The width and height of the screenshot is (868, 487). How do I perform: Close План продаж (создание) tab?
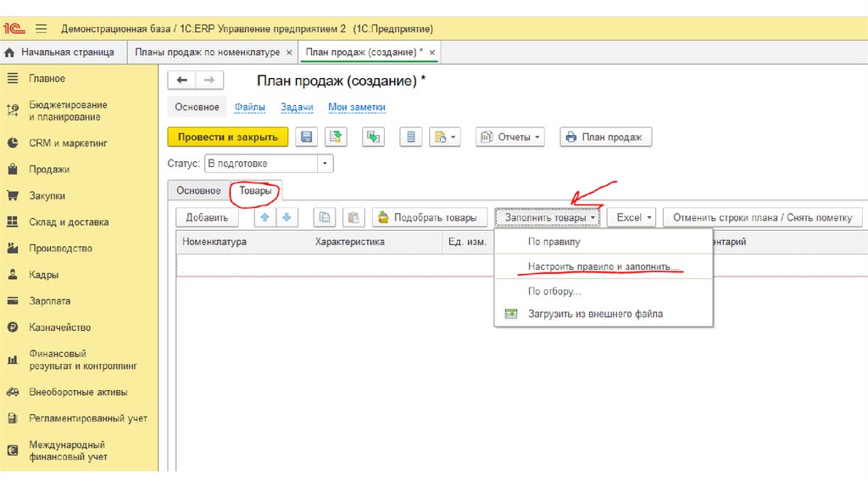tap(431, 52)
